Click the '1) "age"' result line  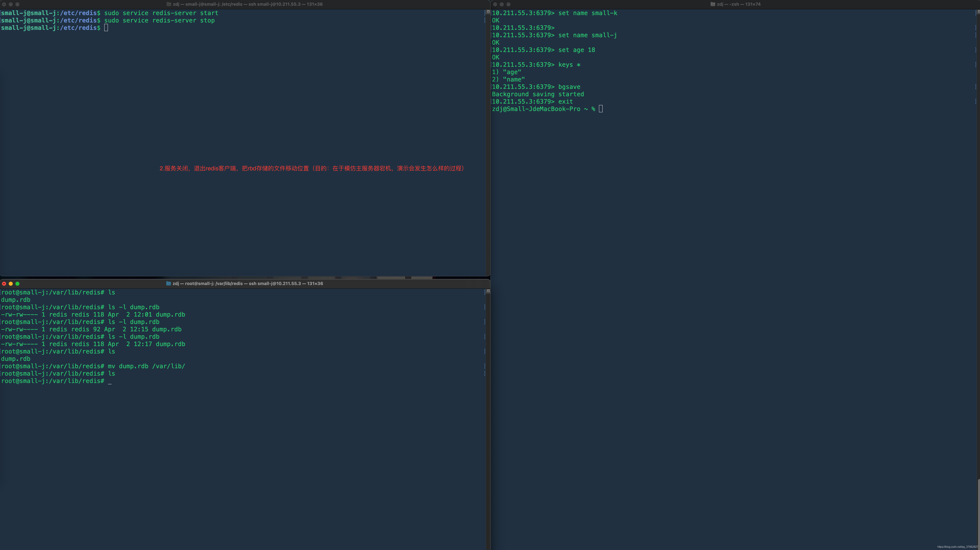507,72
